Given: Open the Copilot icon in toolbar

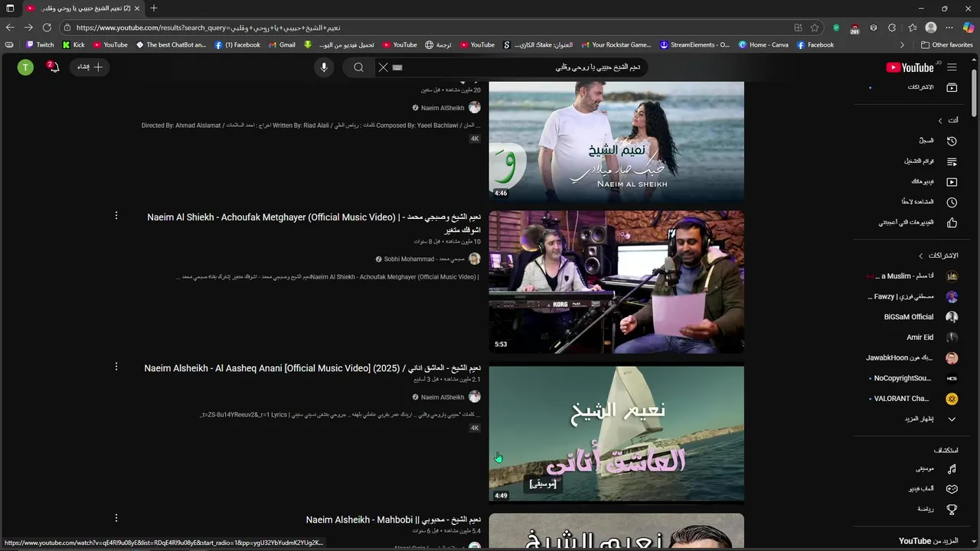Looking at the screenshot, I should [969, 28].
